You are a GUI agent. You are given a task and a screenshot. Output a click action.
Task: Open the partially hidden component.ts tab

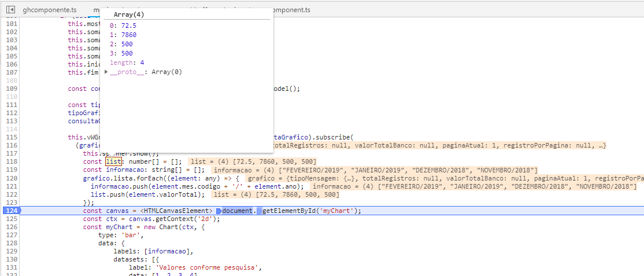click(291, 9)
